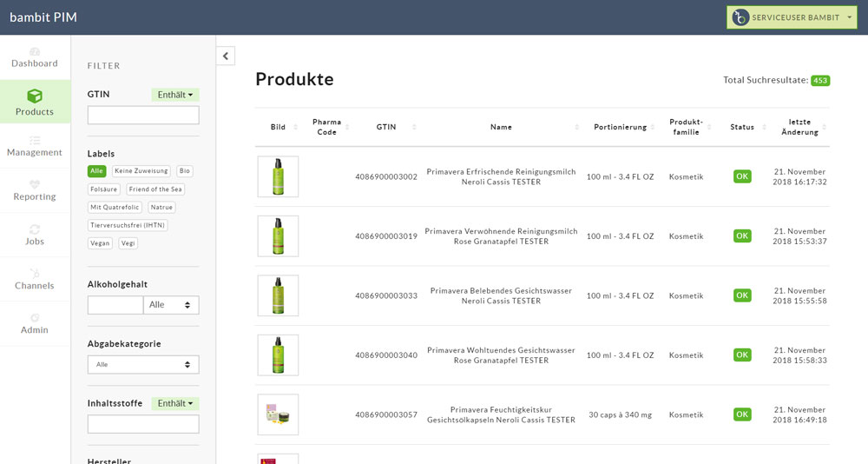Screen dimensions: 868x464
Task: Toggle the Natrue label filter
Action: click(161, 208)
